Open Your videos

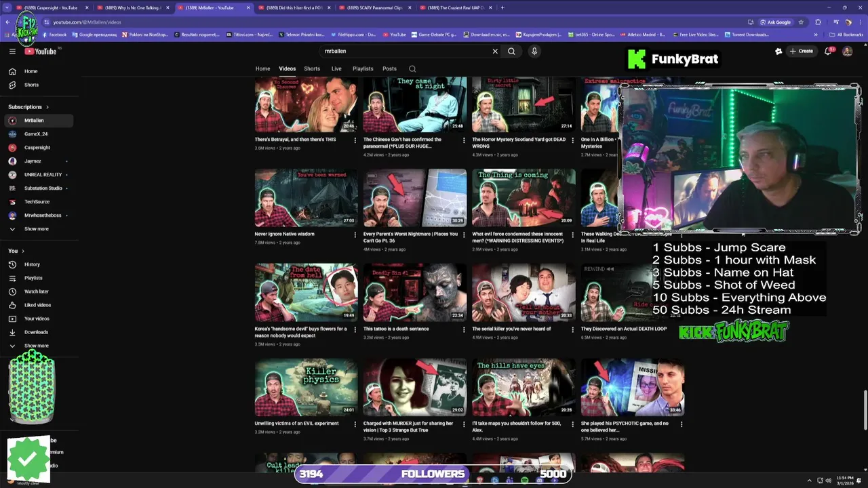click(37, 319)
